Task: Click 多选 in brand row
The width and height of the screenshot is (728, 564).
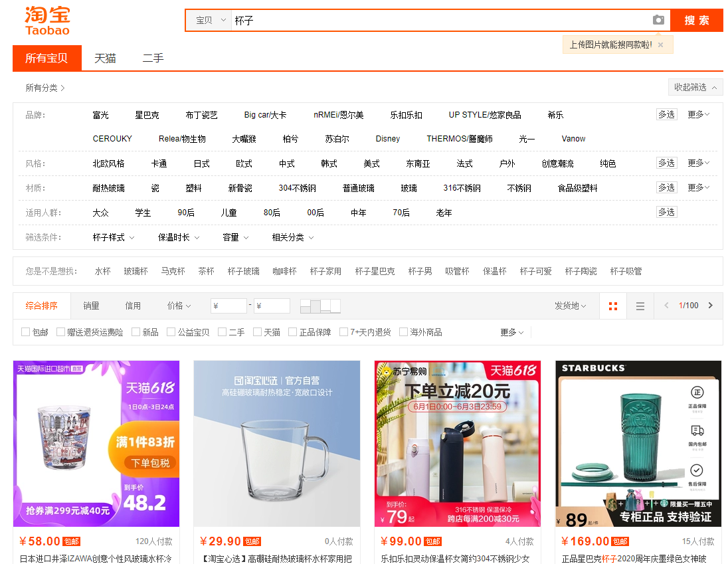Action: 666,115
